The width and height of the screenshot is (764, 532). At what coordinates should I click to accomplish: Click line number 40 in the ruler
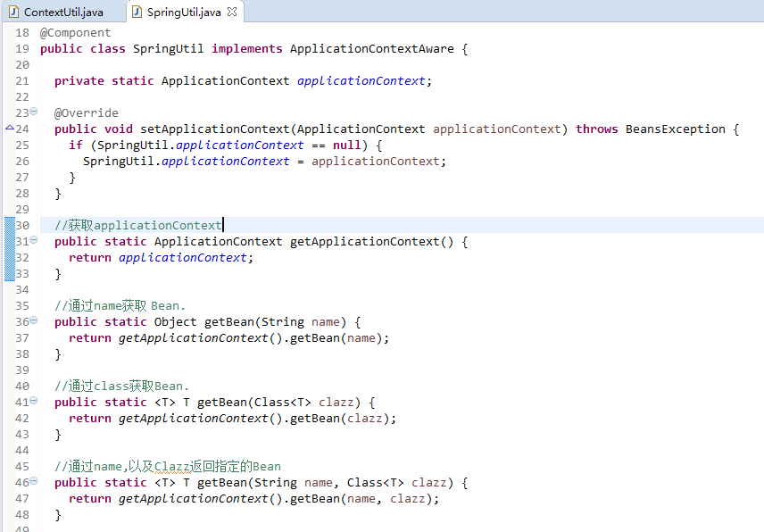click(x=21, y=386)
